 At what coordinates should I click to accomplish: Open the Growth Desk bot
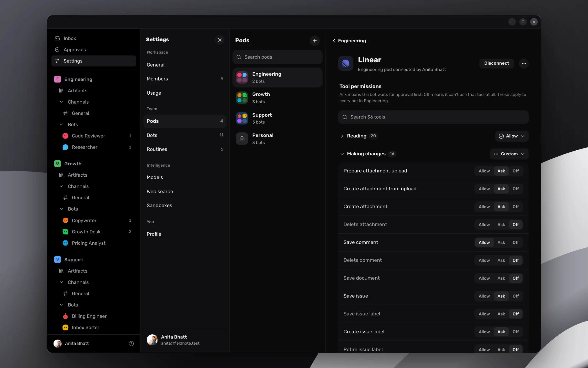click(x=94, y=232)
